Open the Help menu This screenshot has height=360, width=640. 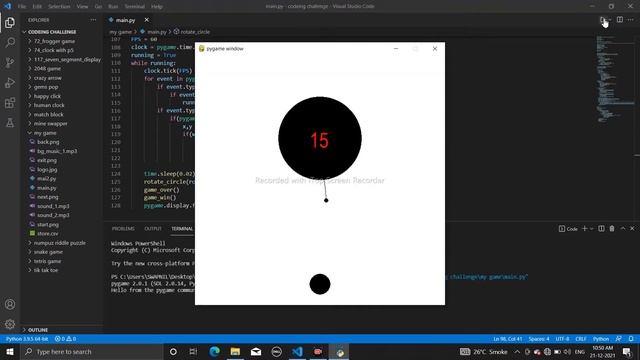(x=157, y=7)
